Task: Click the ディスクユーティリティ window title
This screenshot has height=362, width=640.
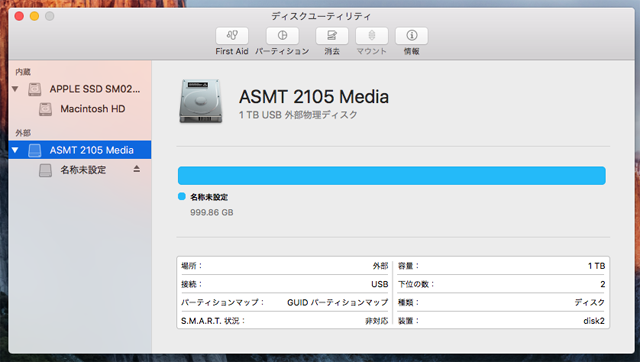Action: (321, 16)
